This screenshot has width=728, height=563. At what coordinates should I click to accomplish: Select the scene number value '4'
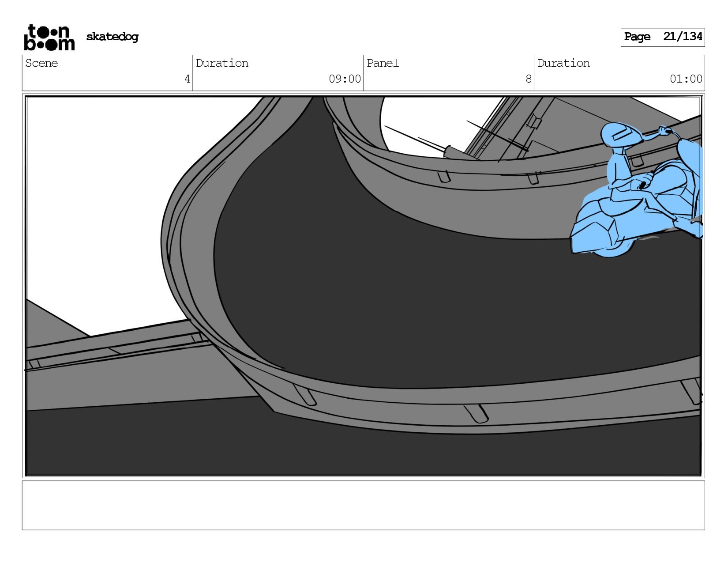[x=187, y=79]
